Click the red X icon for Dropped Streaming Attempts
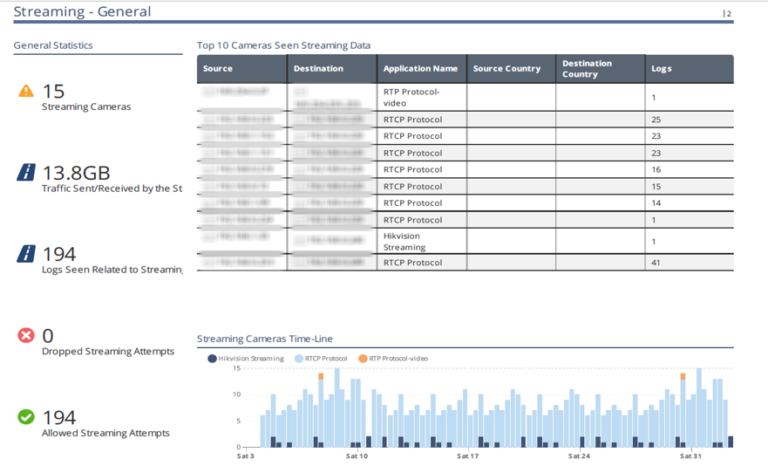 [x=26, y=335]
